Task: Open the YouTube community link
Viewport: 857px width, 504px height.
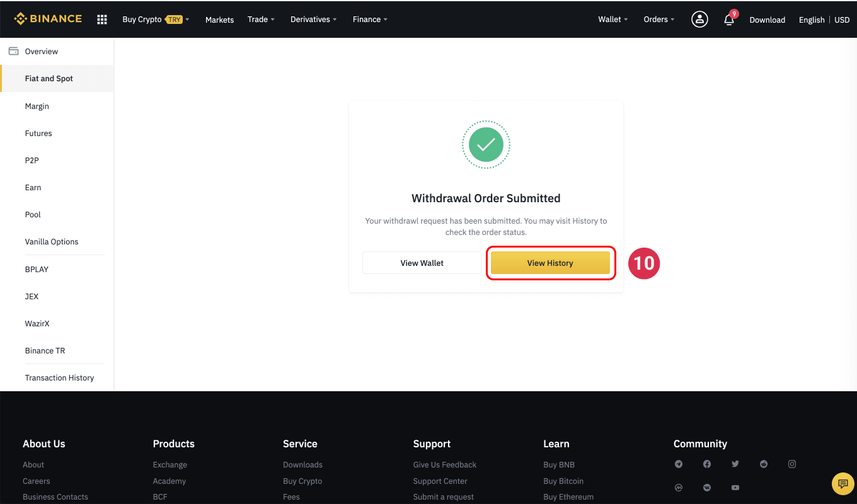Action: (735, 488)
